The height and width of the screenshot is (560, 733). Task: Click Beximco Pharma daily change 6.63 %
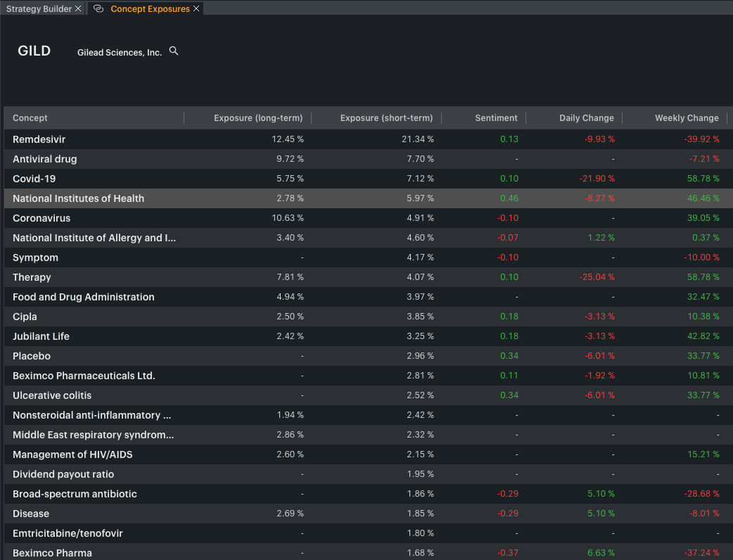tap(601, 553)
